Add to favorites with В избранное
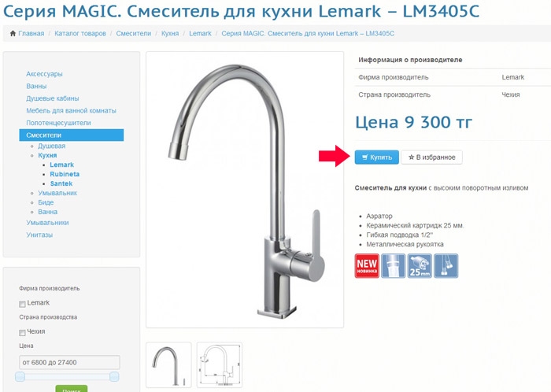Image resolution: width=551 pixels, height=392 pixels. (x=431, y=157)
